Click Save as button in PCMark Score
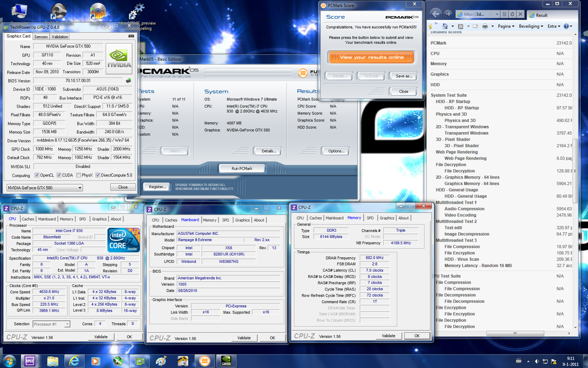This screenshot has width=588, height=368. click(404, 76)
